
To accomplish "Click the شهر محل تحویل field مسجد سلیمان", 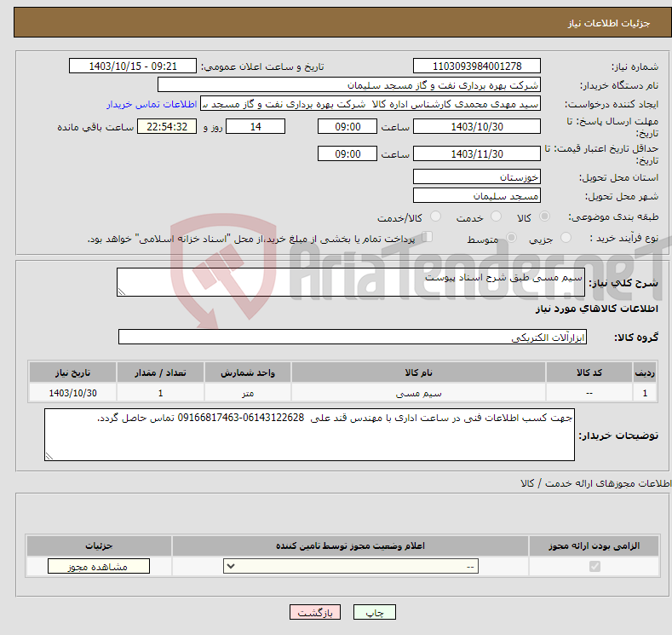I will tap(477, 195).
